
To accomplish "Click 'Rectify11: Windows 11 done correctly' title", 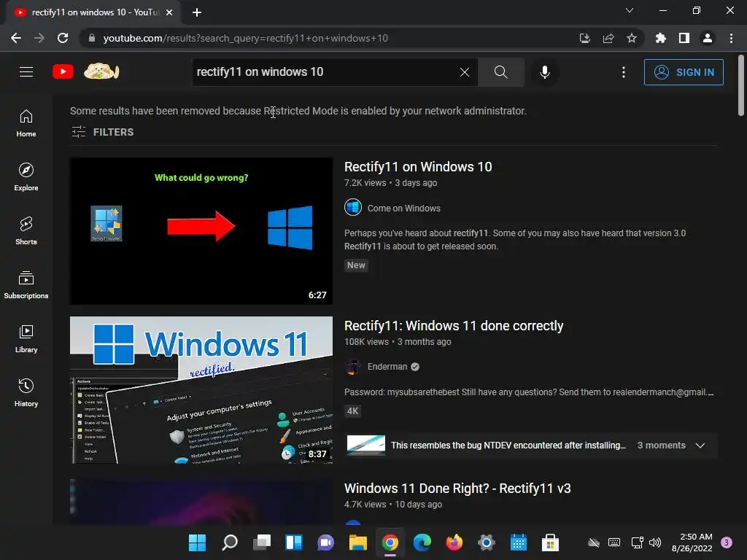I will (x=454, y=326).
